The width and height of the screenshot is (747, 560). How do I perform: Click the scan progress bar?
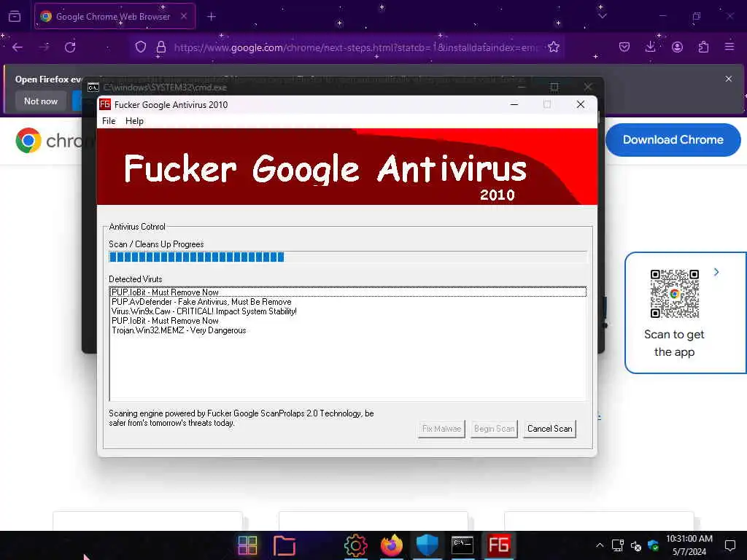tap(348, 257)
